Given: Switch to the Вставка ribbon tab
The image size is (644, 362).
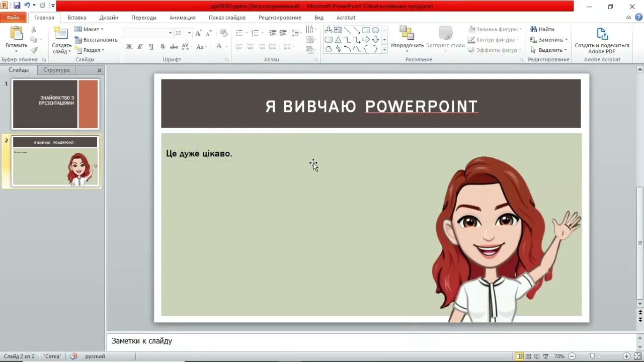Looking at the screenshot, I should pos(76,18).
